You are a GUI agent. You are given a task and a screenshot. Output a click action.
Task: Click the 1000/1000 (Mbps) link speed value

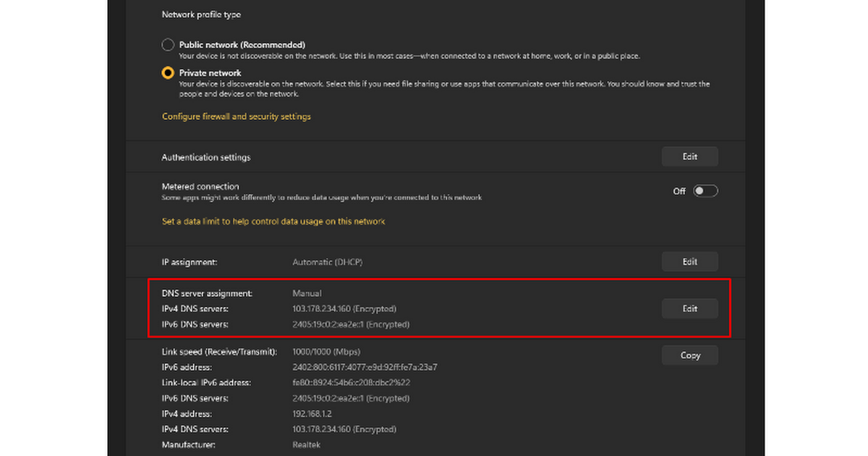coord(326,352)
